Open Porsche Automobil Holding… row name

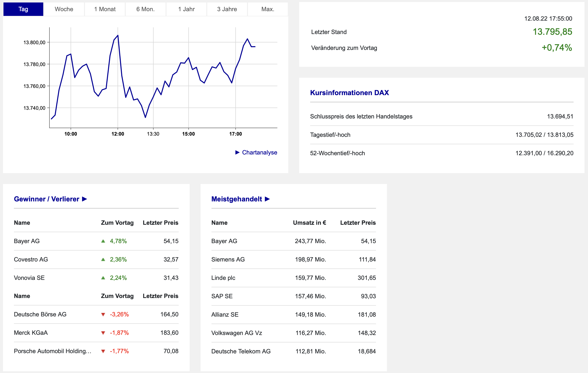tap(53, 351)
